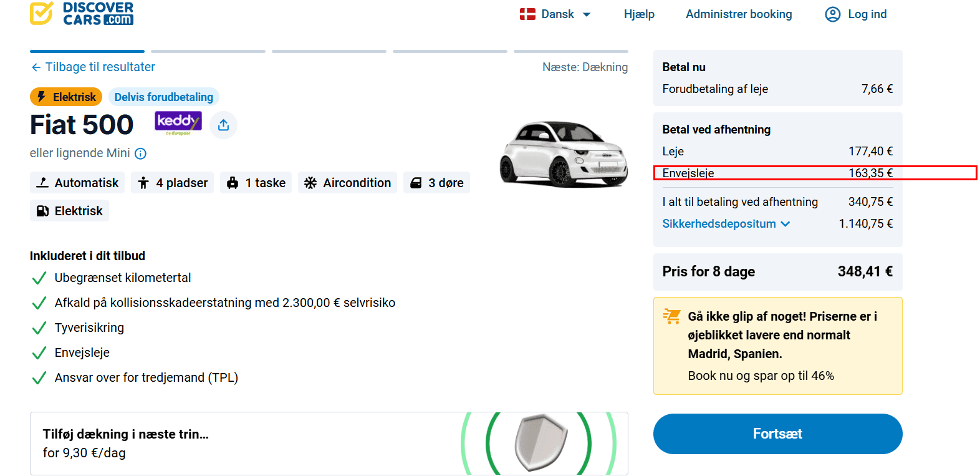Select the second booking progress step
This screenshot has width=980, height=476.
(208, 51)
